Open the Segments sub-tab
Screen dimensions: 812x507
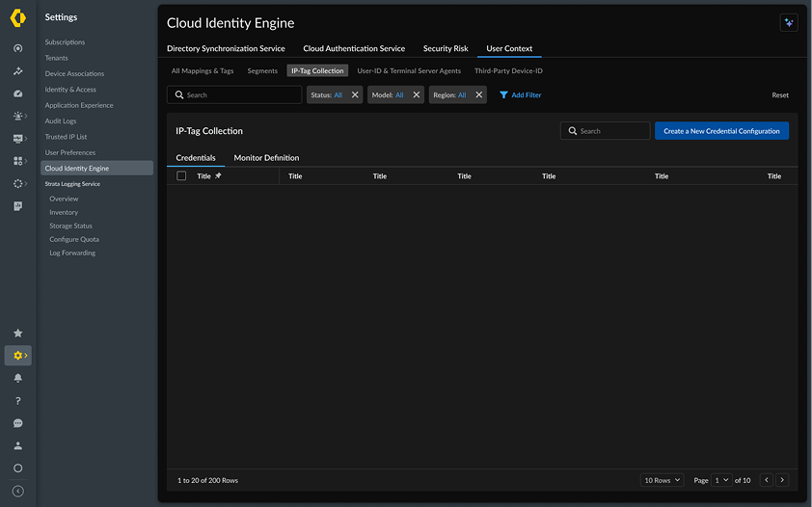262,71
